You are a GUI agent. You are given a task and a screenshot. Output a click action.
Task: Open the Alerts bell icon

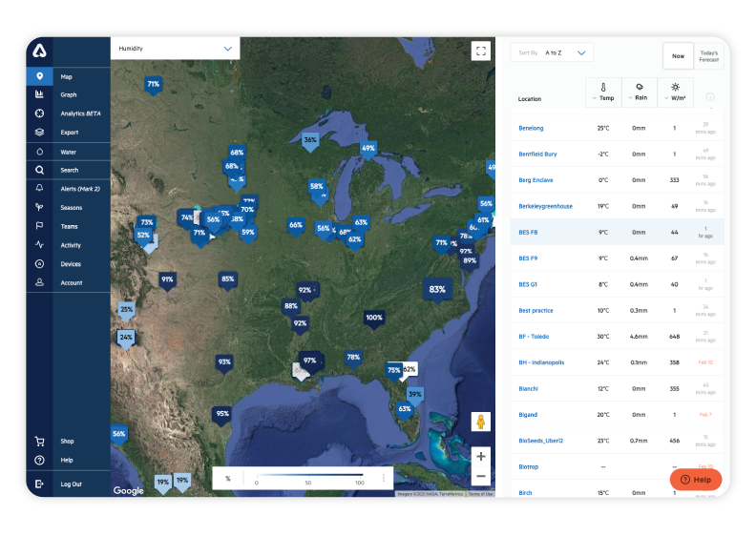(x=39, y=188)
